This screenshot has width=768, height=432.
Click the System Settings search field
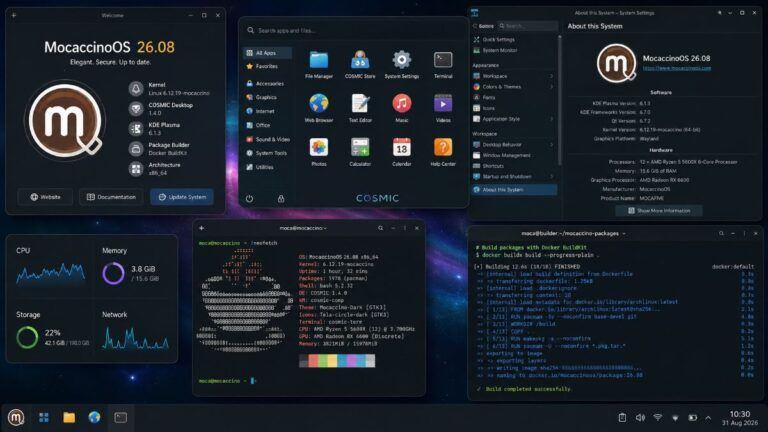tap(528, 25)
